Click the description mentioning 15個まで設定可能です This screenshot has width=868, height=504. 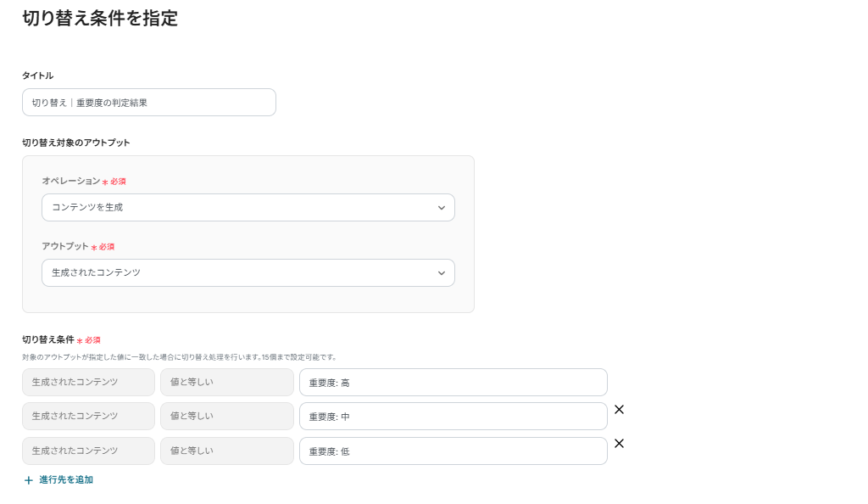pyautogui.click(x=180, y=357)
